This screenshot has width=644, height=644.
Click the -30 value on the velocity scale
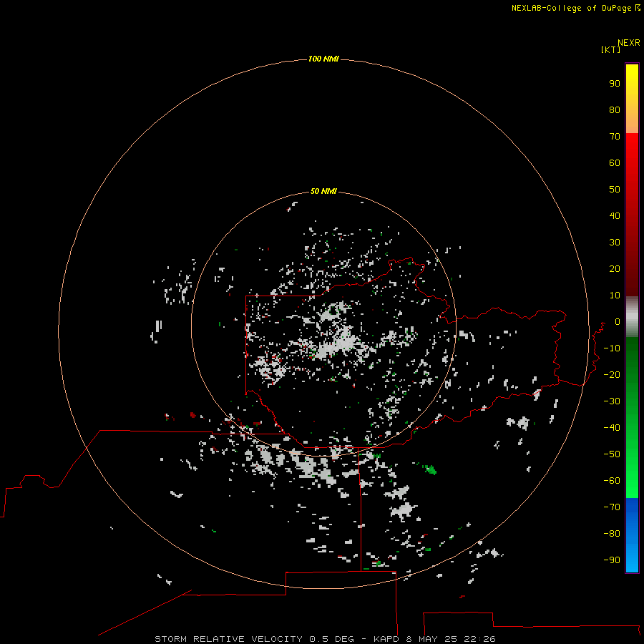[x=612, y=401]
